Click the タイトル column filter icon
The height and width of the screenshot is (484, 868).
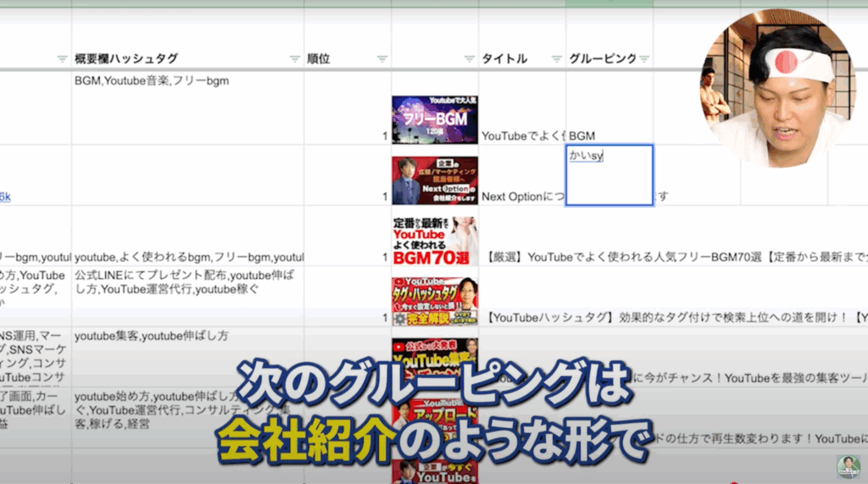coord(556,58)
